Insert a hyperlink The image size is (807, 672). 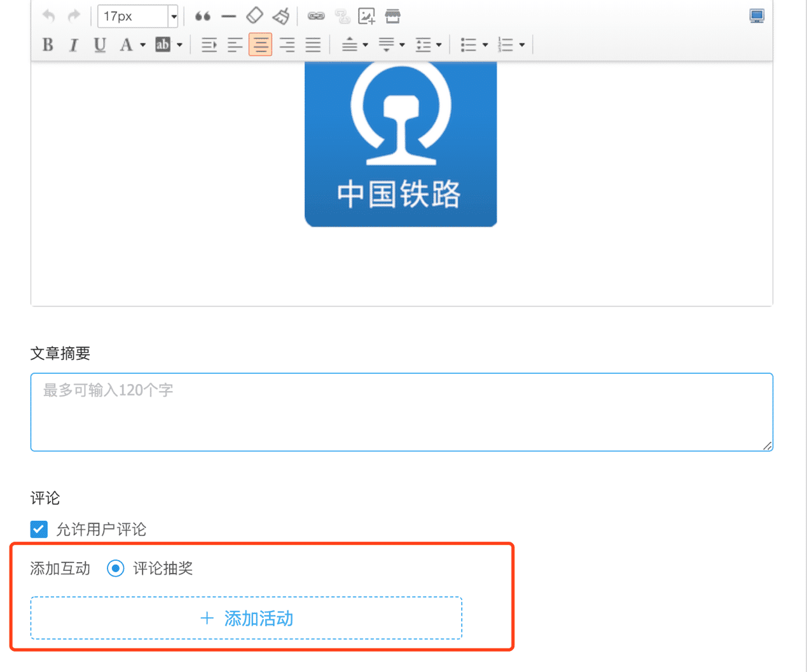coord(316,16)
